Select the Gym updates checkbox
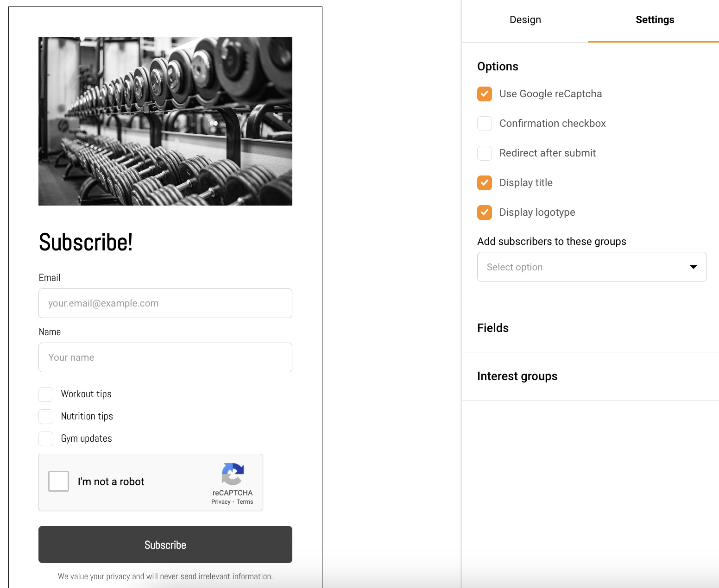The height and width of the screenshot is (588, 719). click(x=46, y=439)
